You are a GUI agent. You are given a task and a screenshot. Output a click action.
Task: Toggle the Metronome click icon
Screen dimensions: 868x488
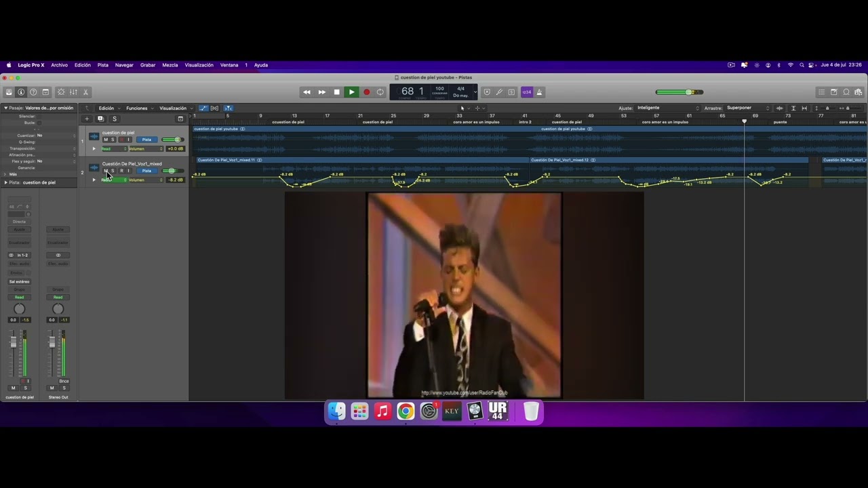click(x=540, y=92)
